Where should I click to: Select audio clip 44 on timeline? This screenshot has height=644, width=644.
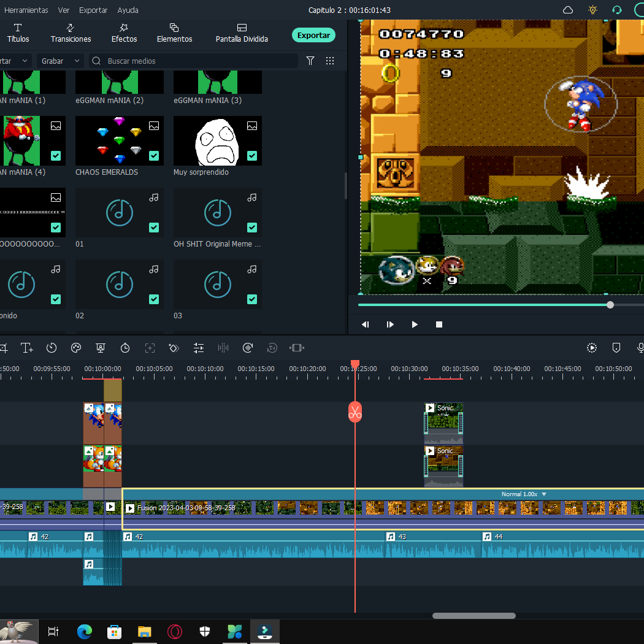pyautogui.click(x=562, y=545)
